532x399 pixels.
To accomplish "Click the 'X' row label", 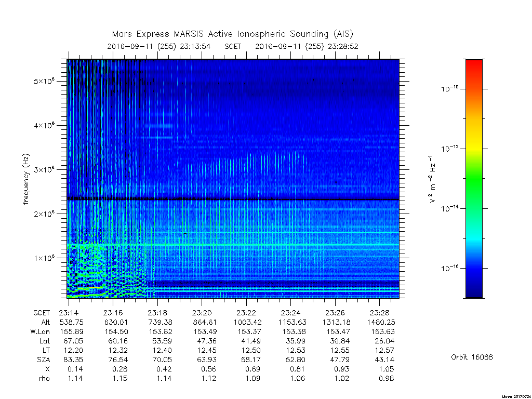I will pos(47,369).
